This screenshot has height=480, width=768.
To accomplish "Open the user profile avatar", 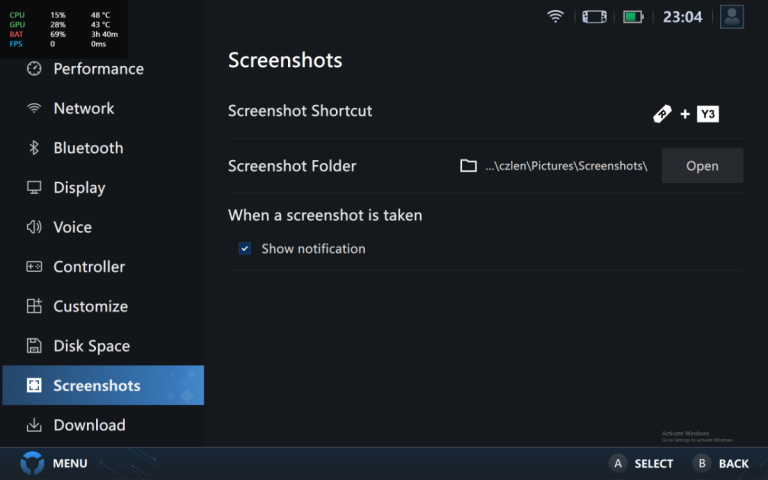I will tap(732, 16).
